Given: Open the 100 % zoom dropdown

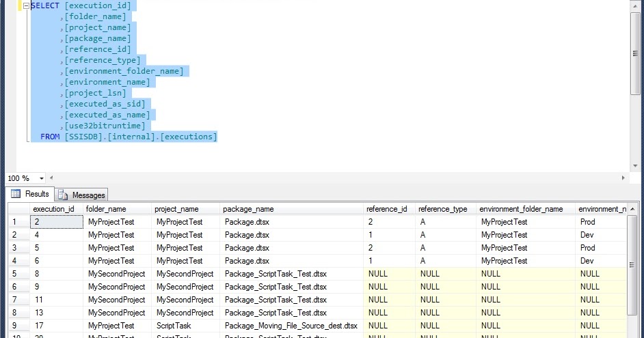Looking at the screenshot, I should point(42,178).
